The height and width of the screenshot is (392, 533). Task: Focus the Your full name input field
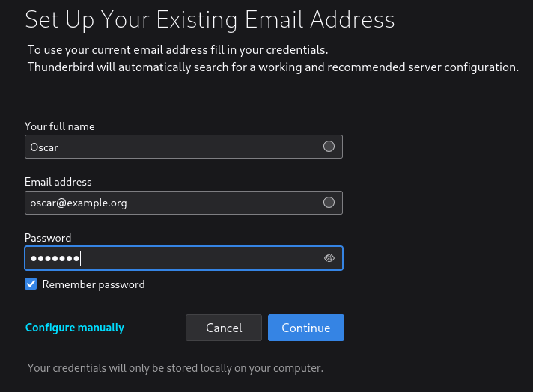172,147
